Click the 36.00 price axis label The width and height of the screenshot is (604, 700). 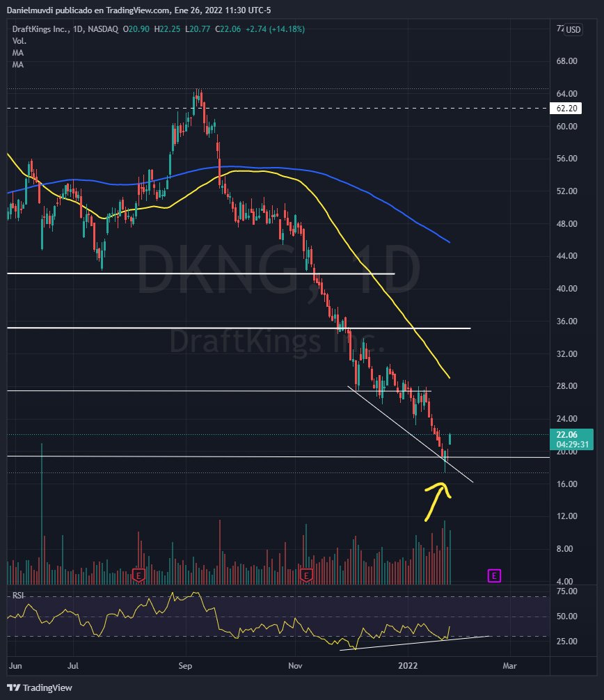click(567, 321)
